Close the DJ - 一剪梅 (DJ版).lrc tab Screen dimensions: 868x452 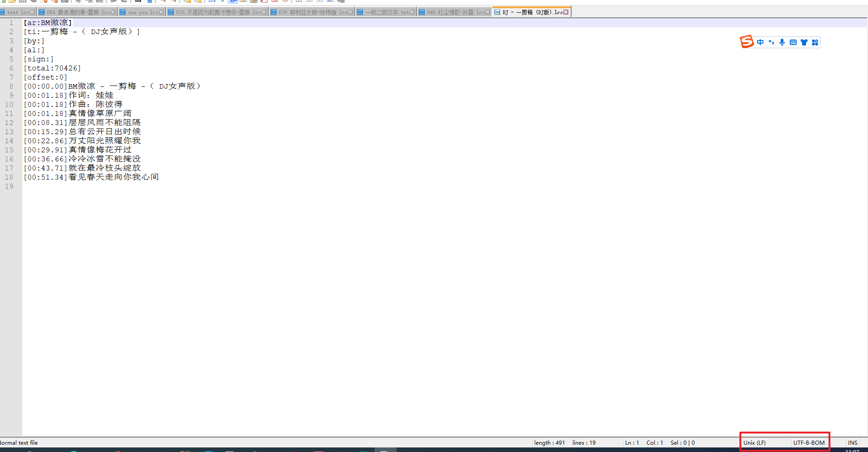tap(566, 12)
